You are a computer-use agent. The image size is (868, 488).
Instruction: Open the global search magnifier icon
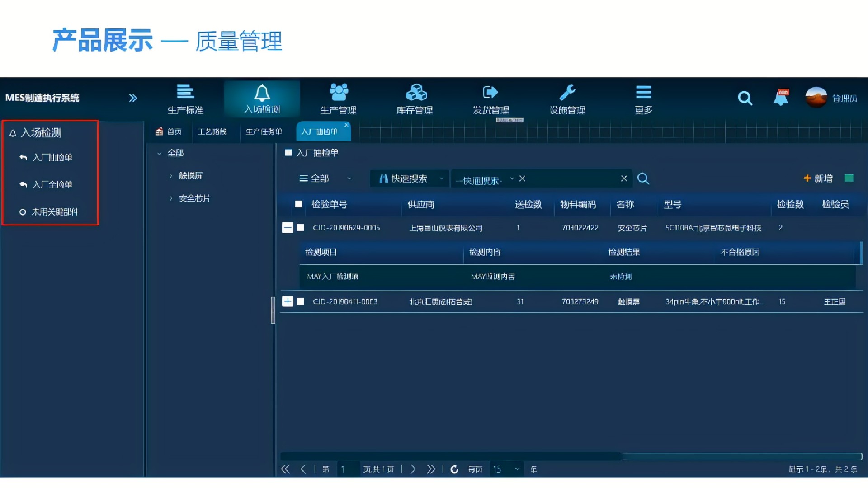745,98
